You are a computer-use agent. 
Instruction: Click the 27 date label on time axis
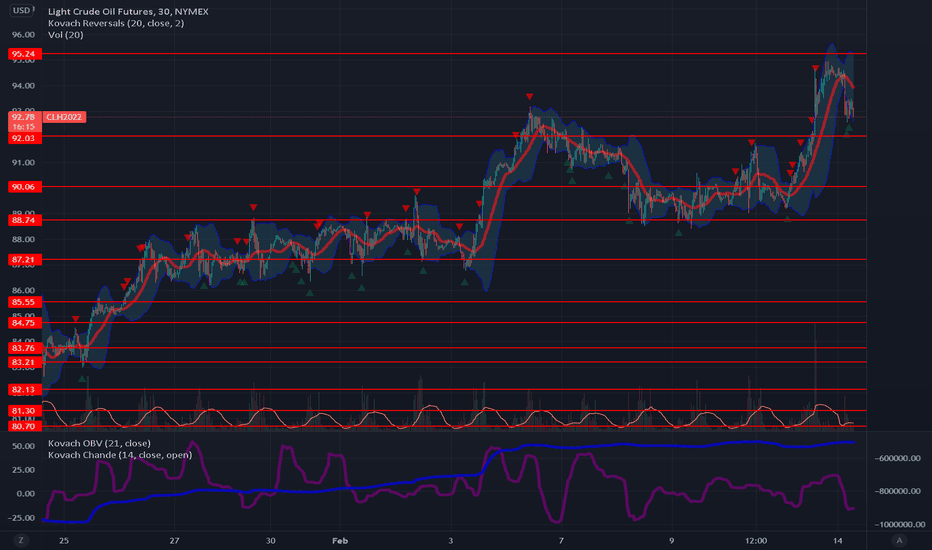pos(174,540)
